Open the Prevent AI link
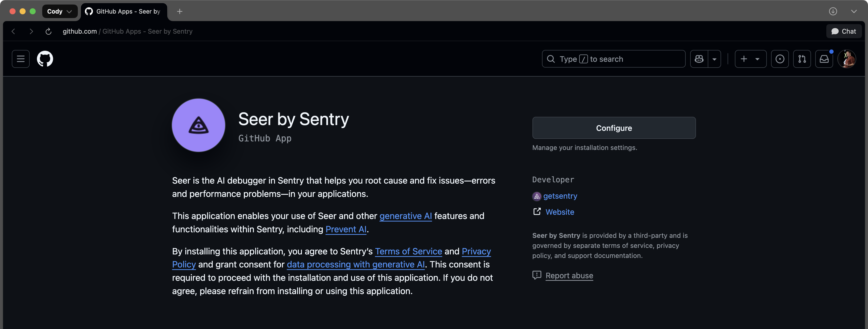 point(346,229)
